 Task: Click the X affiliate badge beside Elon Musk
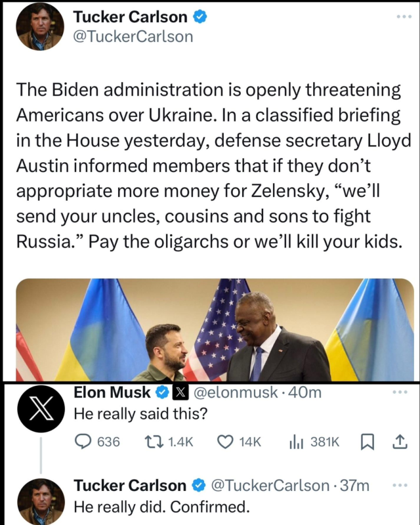180,393
